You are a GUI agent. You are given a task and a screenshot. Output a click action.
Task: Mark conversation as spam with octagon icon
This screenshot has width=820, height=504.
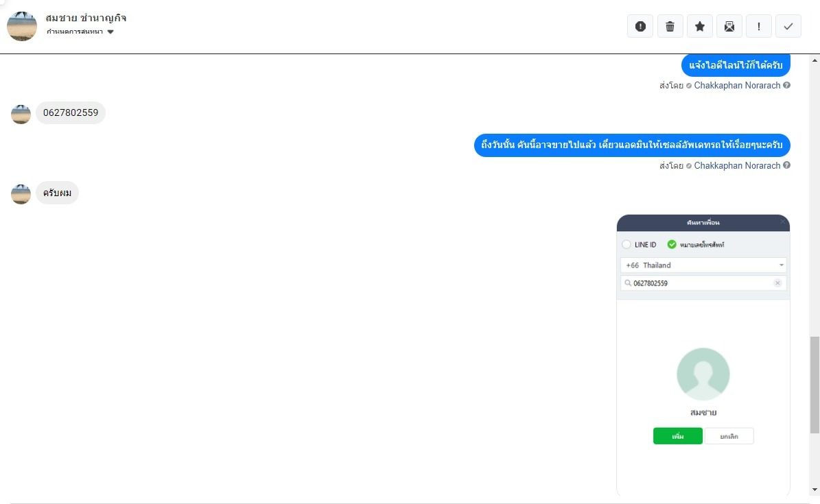640,27
